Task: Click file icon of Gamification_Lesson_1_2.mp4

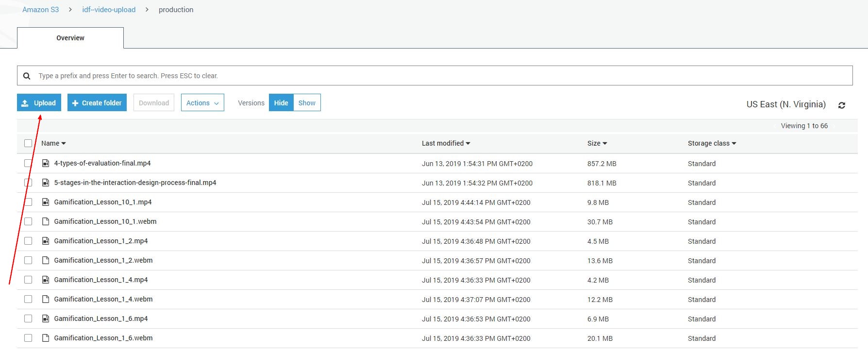Action: click(46, 241)
